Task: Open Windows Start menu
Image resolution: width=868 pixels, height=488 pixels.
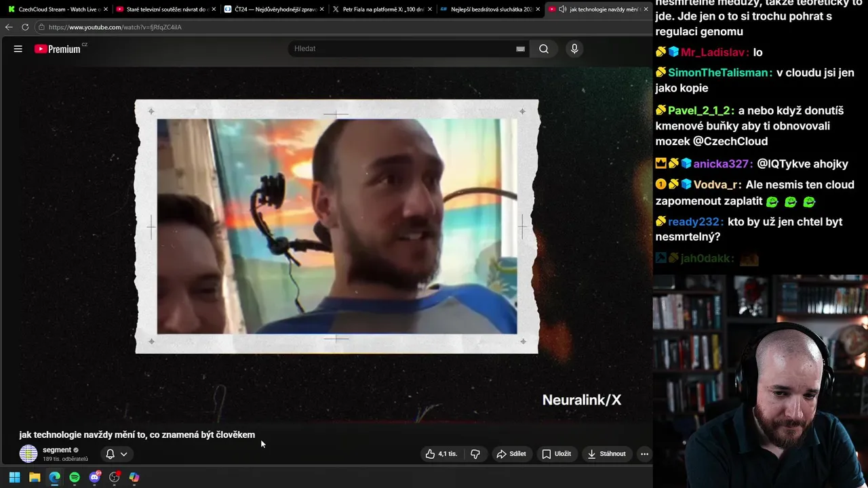Action: tap(14, 477)
